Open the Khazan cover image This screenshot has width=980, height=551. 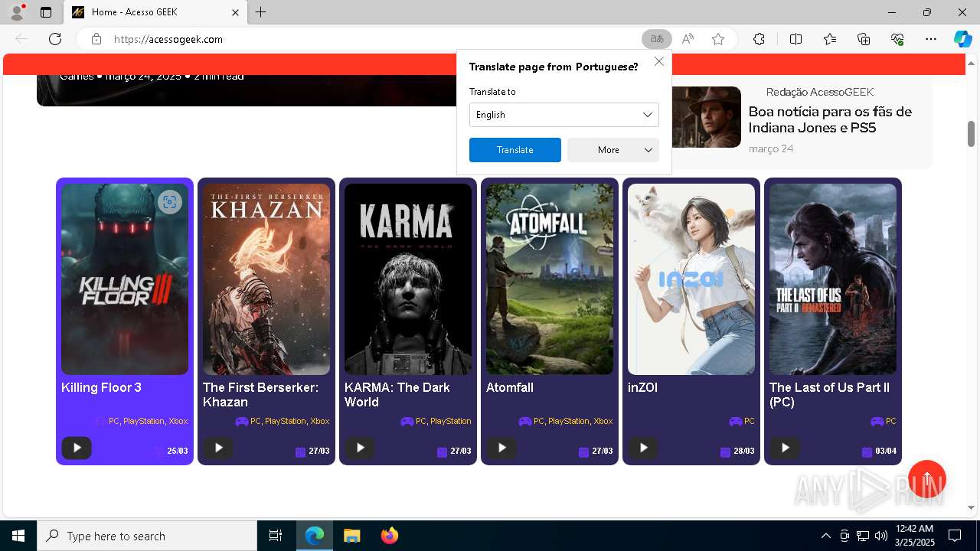(266, 279)
